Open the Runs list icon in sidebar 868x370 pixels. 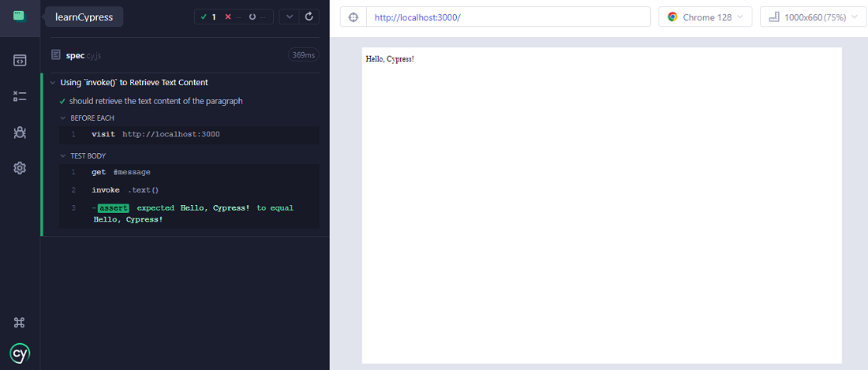20,96
